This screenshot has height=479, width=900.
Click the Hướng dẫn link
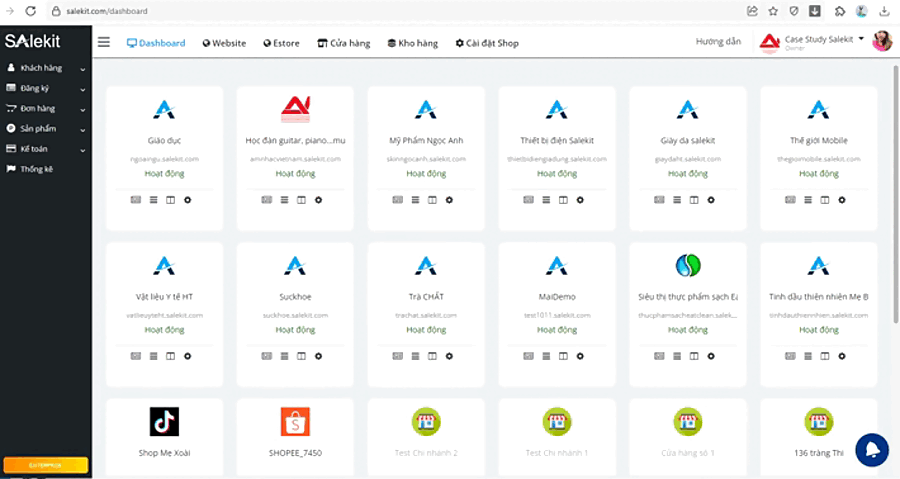(x=718, y=42)
